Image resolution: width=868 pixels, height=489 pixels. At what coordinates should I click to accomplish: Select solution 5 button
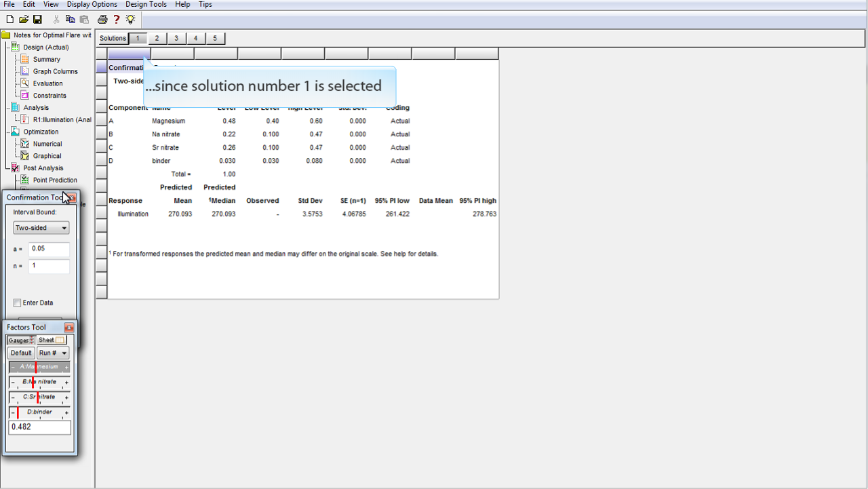pos(215,39)
